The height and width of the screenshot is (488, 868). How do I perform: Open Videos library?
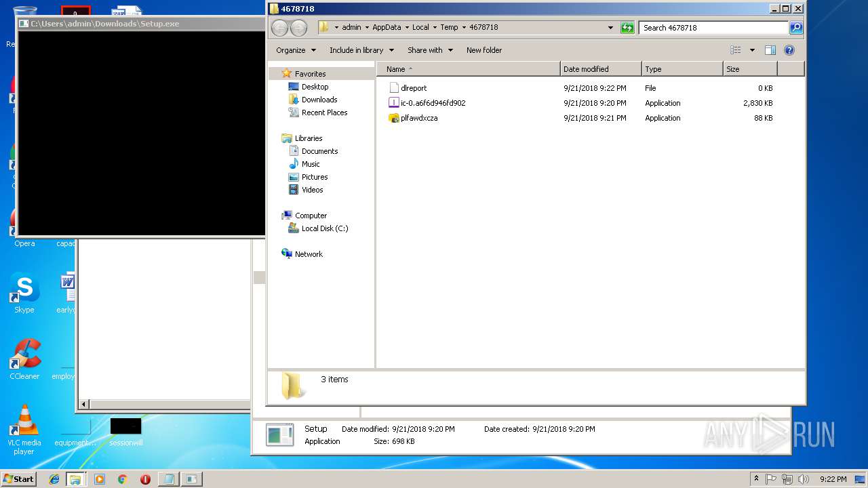pyautogui.click(x=312, y=190)
